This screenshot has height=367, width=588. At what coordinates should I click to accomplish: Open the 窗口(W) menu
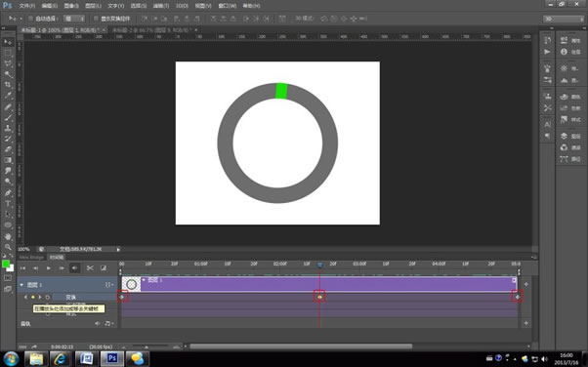(x=228, y=6)
